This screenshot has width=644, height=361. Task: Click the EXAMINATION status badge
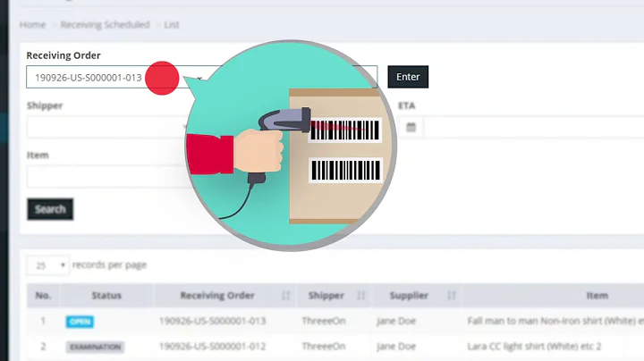click(x=96, y=347)
